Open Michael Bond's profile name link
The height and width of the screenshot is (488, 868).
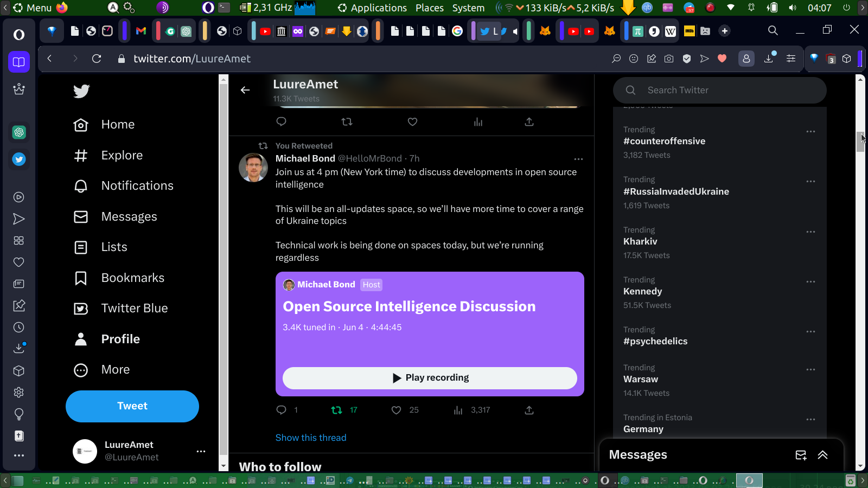pos(305,158)
